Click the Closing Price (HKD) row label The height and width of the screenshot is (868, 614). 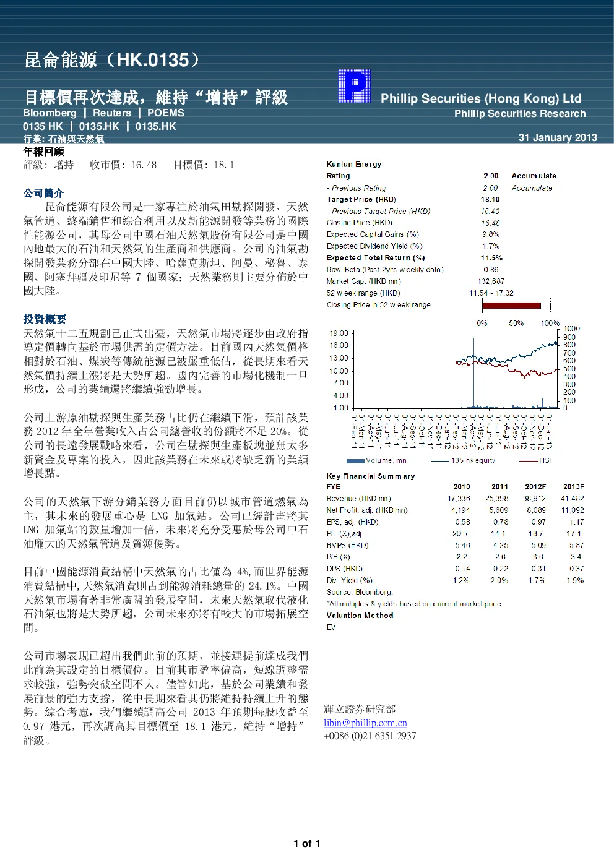point(360,223)
